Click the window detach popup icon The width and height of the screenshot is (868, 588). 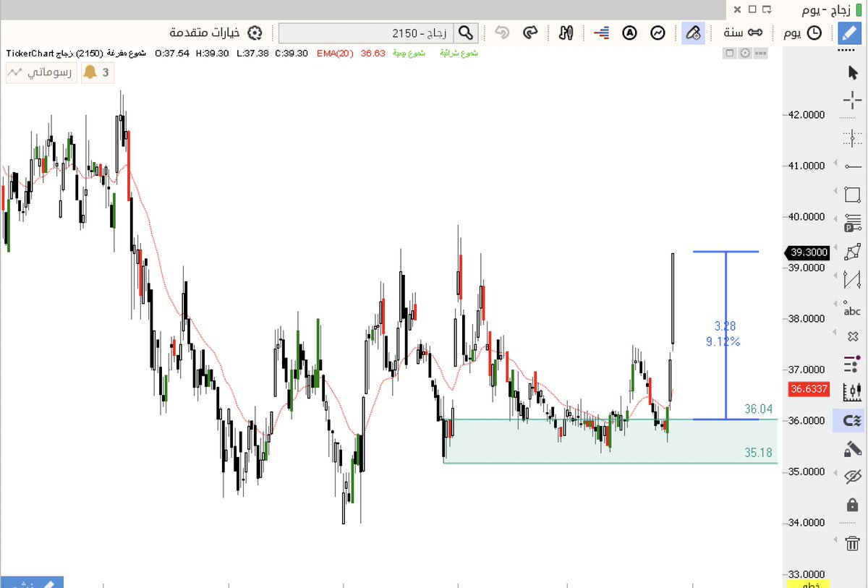[767, 9]
